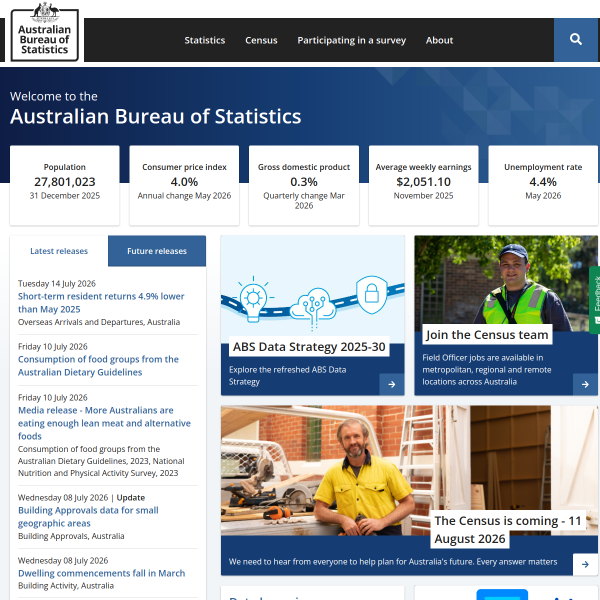
Task: Open the Census menu
Action: coord(261,40)
